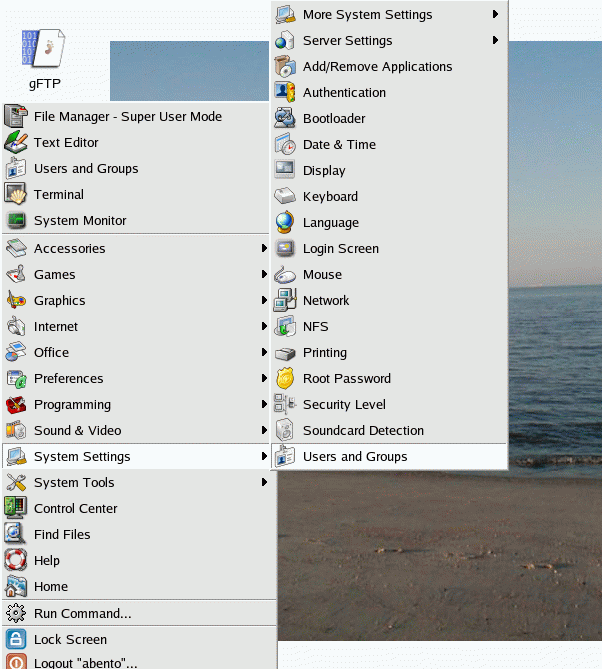This screenshot has height=669, width=602.
Task: Click the Help lifebuoy icon
Action: (x=16, y=560)
